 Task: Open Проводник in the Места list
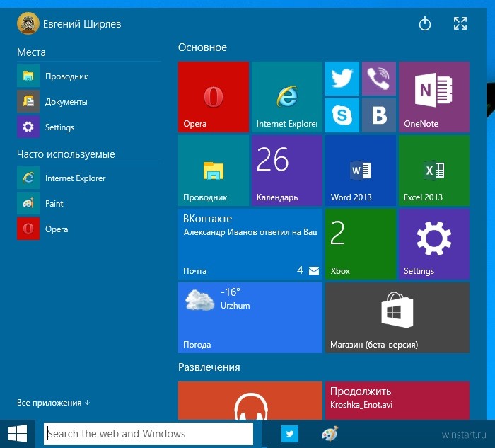click(89, 76)
